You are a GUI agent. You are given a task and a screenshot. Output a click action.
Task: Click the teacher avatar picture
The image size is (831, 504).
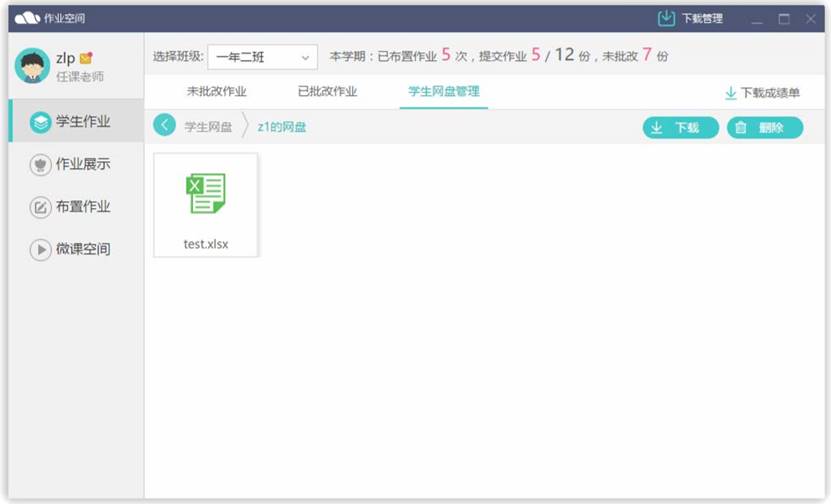[32, 66]
